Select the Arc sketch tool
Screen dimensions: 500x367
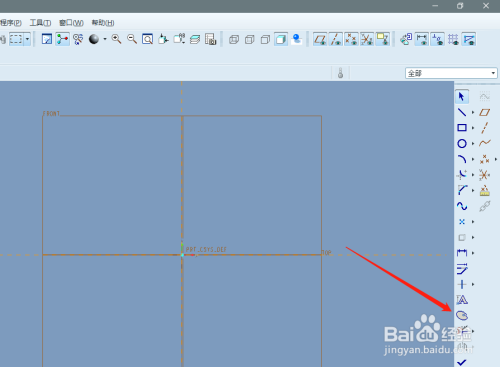click(x=462, y=159)
